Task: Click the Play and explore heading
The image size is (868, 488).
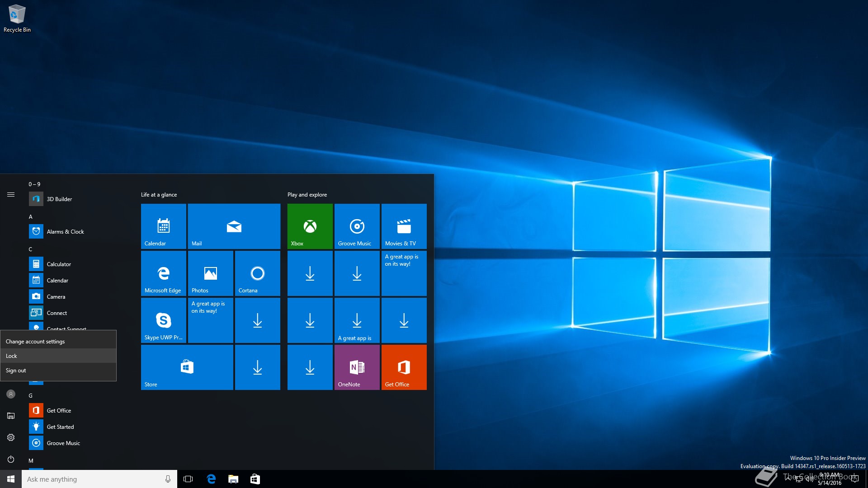Action: [x=307, y=195]
